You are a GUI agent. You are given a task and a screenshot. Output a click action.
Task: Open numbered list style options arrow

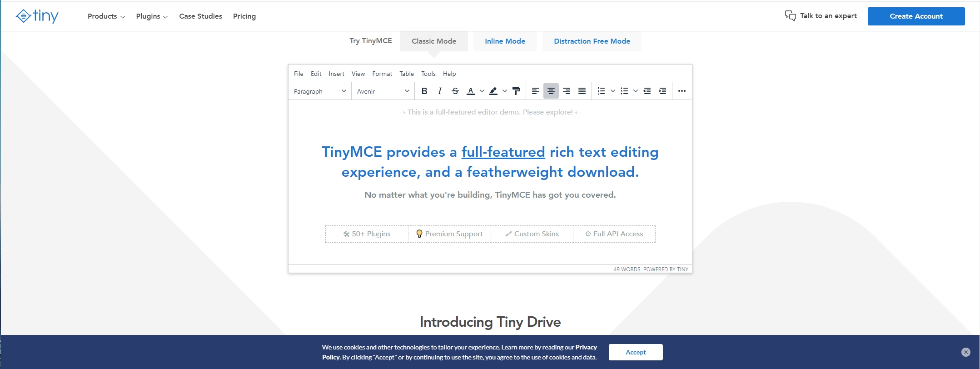613,91
